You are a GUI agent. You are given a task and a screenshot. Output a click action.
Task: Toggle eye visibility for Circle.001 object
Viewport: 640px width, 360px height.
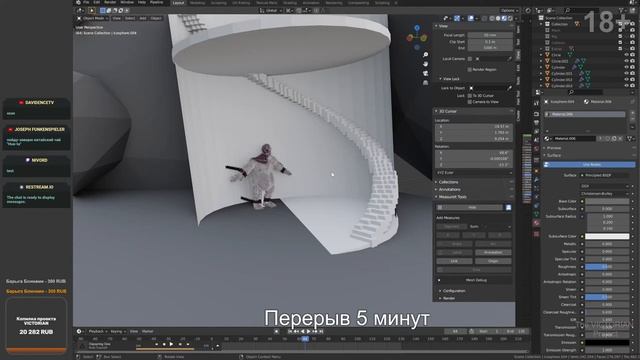point(626,61)
